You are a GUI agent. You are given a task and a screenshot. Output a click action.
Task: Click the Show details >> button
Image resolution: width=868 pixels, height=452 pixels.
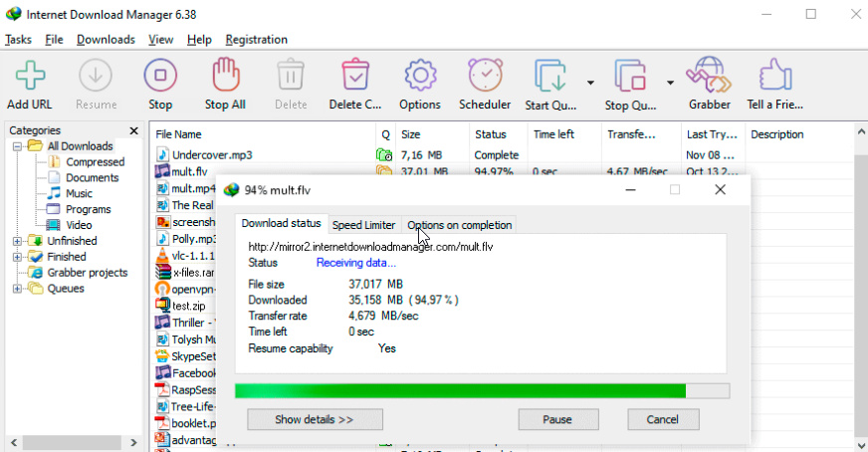tap(315, 419)
